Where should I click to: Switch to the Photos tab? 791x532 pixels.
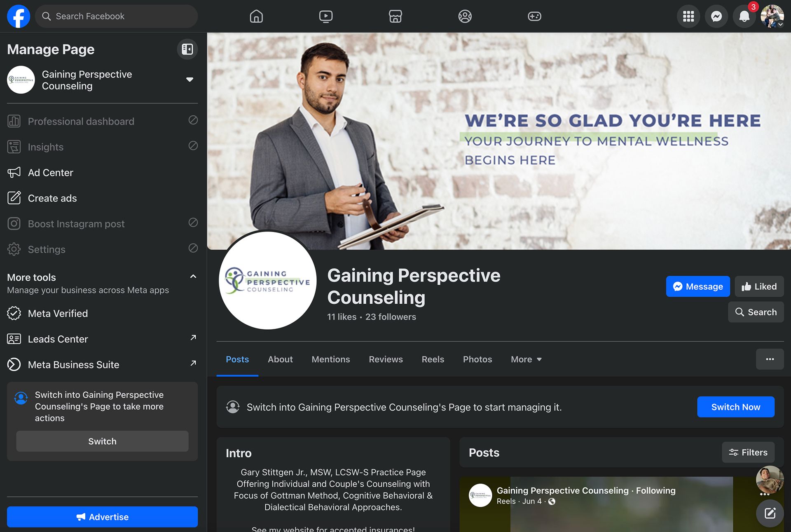pyautogui.click(x=477, y=359)
